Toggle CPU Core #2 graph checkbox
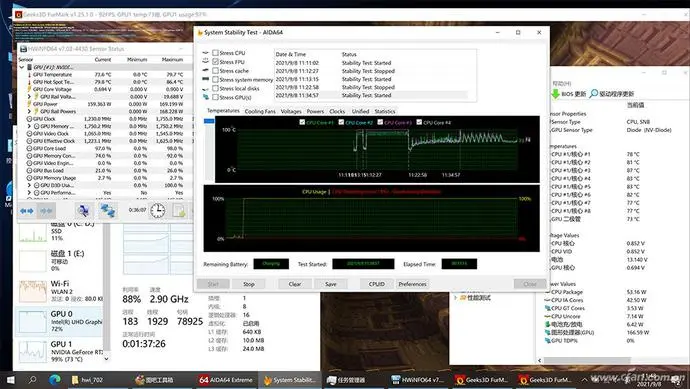690x389 pixels. pos(341,122)
